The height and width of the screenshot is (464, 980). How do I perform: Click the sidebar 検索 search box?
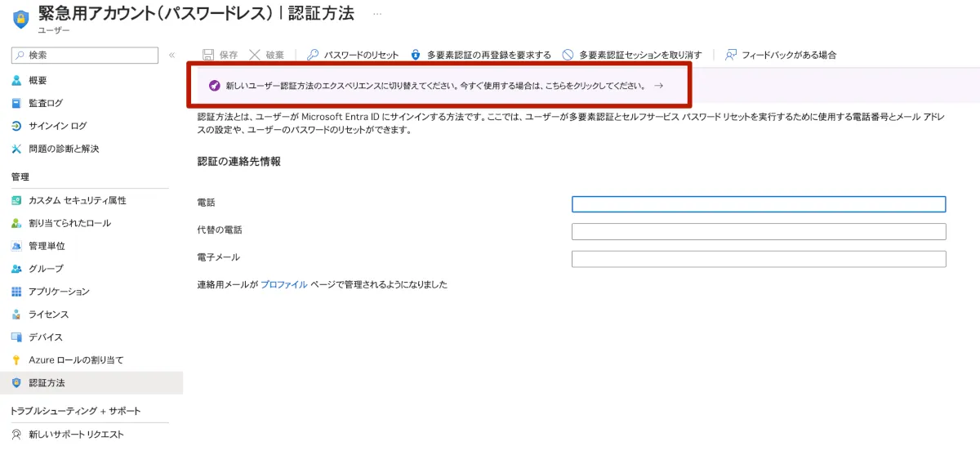pyautogui.click(x=84, y=55)
